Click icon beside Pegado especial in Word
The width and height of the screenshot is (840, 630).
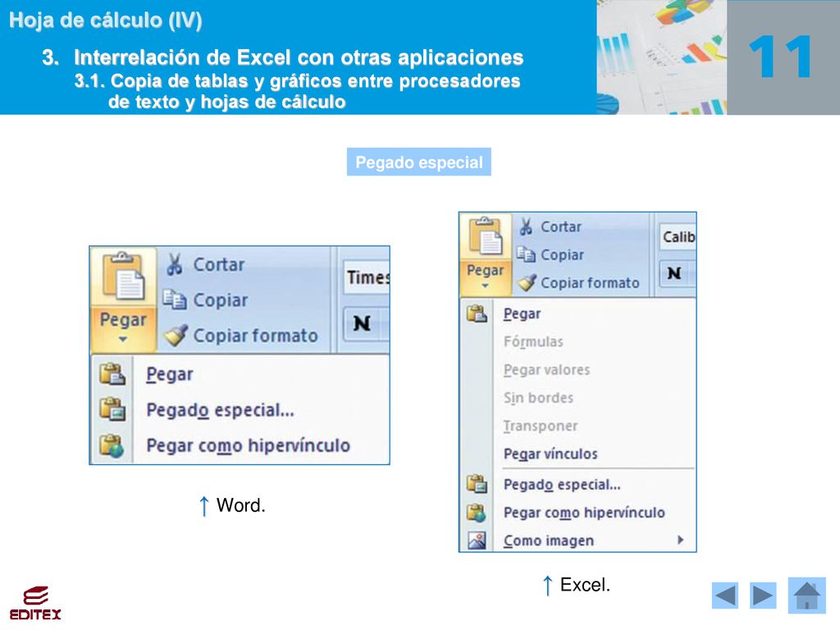point(112,409)
